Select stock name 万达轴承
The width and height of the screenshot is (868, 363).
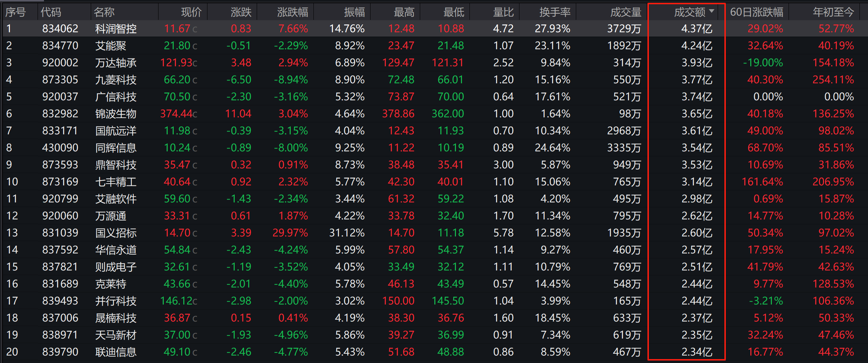click(116, 62)
